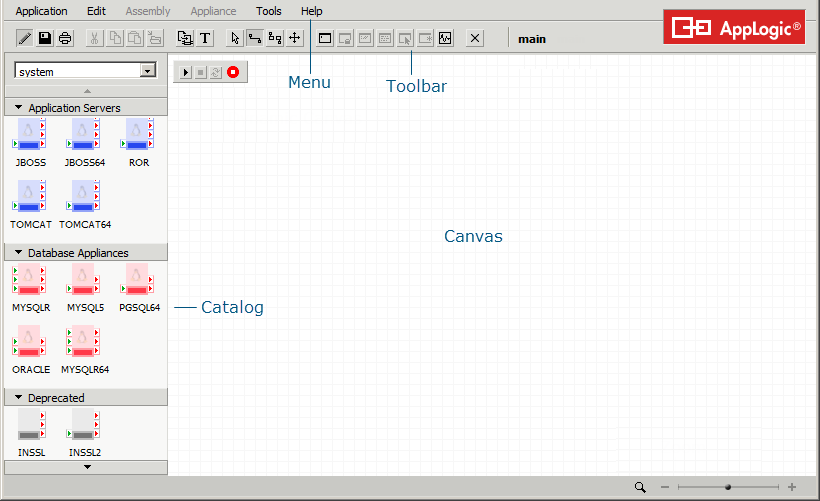820x501 pixels.
Task: Click the print toolbar icon
Action: pos(65,39)
